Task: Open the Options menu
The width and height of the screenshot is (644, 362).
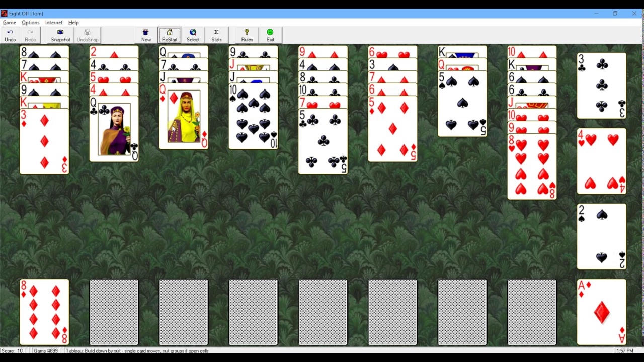Action: pos(30,22)
